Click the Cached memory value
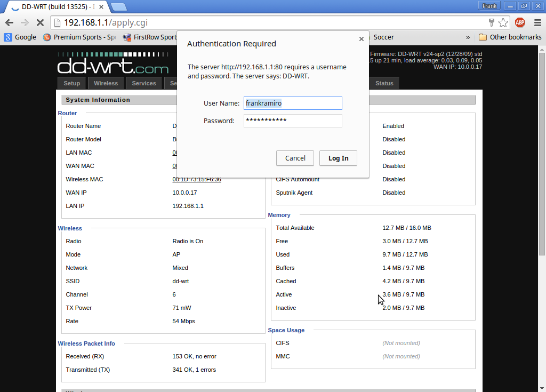This screenshot has height=392, width=546. tap(403, 281)
